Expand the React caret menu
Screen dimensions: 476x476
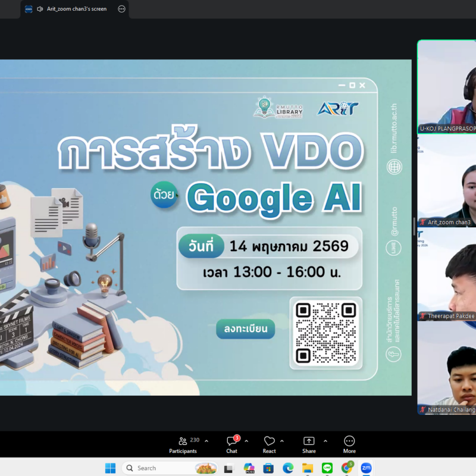(x=281, y=441)
